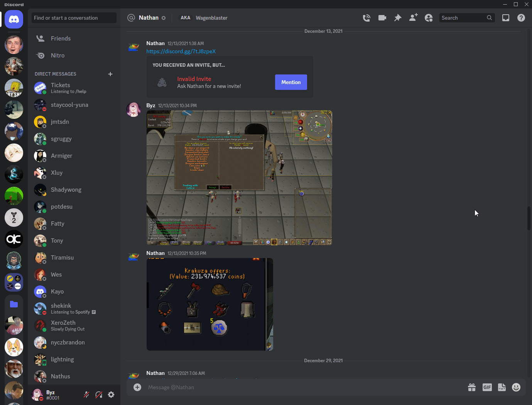Open the SpongeBob server icon
This screenshot has height=405, width=532.
(14, 88)
